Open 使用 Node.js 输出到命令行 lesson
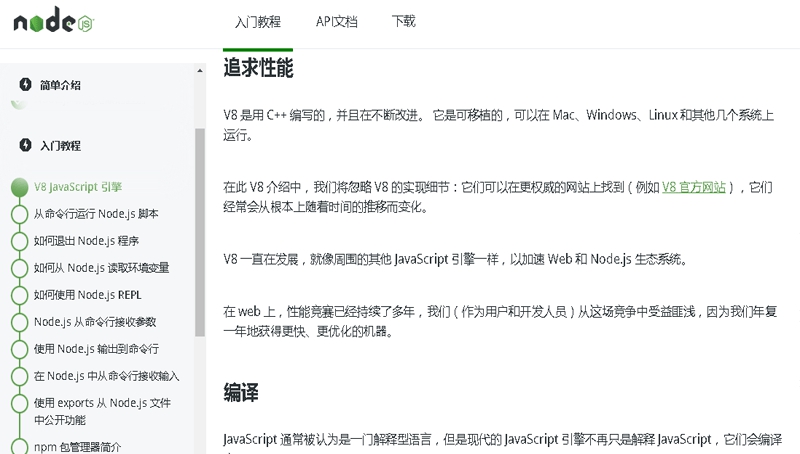 [x=96, y=349]
